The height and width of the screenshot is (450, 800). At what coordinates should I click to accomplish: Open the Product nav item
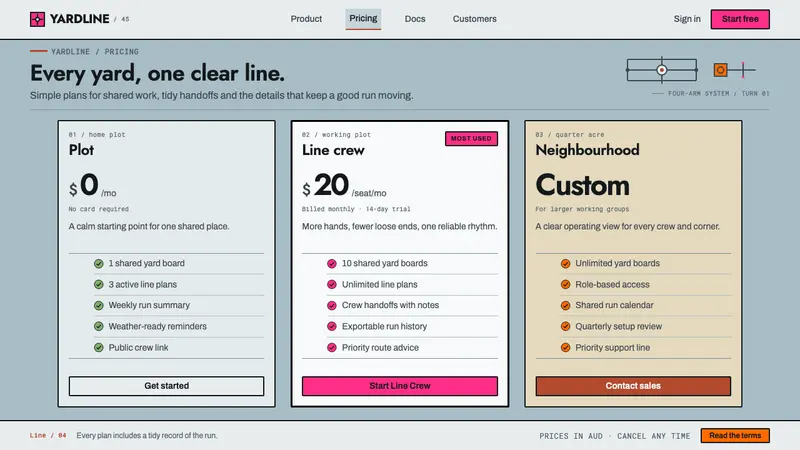[x=306, y=19]
